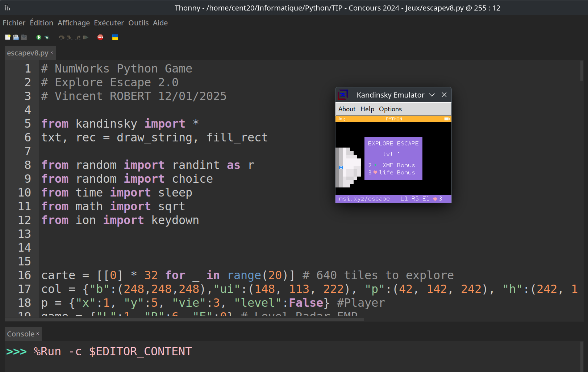The height and width of the screenshot is (372, 588).
Task: Save the current file via toolbar
Action: tap(24, 37)
